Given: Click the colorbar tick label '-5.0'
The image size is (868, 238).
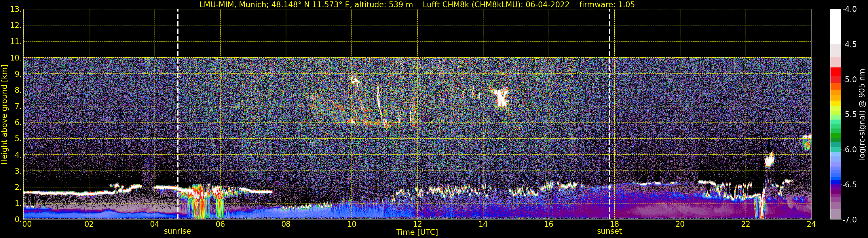Looking at the screenshot, I should point(849,80).
